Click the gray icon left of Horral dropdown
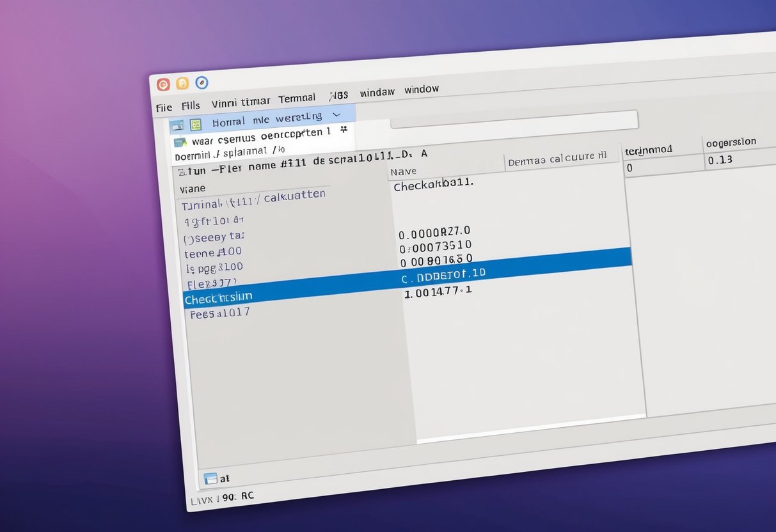Screen dimensions: 776x532 177,125
